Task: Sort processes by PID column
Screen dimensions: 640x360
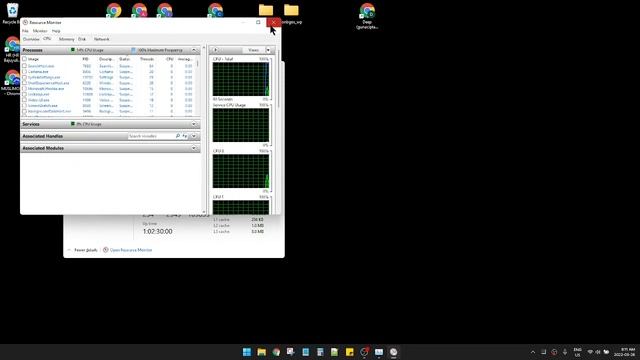Action: pos(85,59)
